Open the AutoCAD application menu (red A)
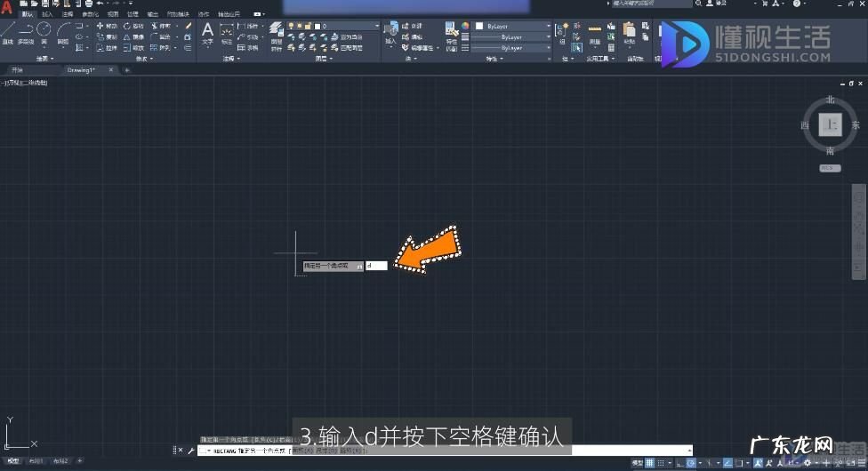The height and width of the screenshot is (471, 868). [x=6, y=6]
